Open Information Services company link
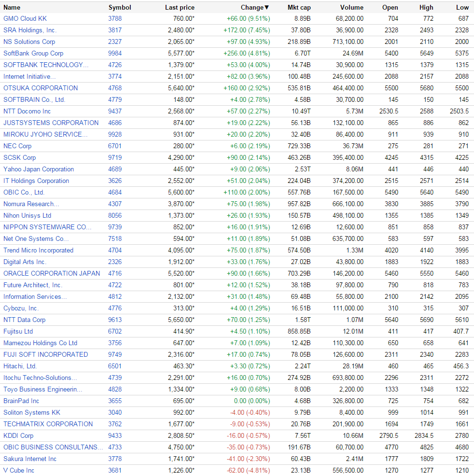Viewport: 474px width, 476px height. (35, 296)
